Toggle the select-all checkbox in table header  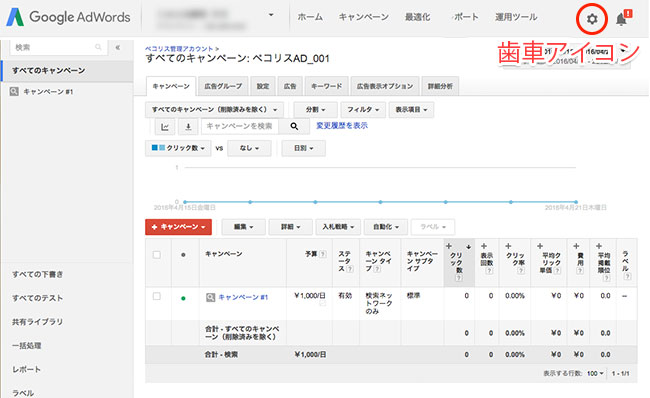tap(157, 255)
